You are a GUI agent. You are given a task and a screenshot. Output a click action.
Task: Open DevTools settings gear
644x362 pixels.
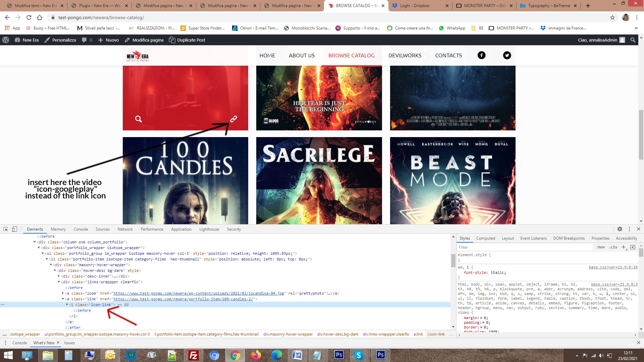tap(620, 229)
